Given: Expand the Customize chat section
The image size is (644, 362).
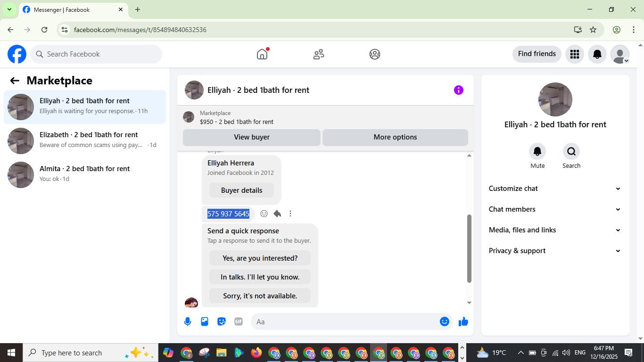Looking at the screenshot, I should click(555, 189).
